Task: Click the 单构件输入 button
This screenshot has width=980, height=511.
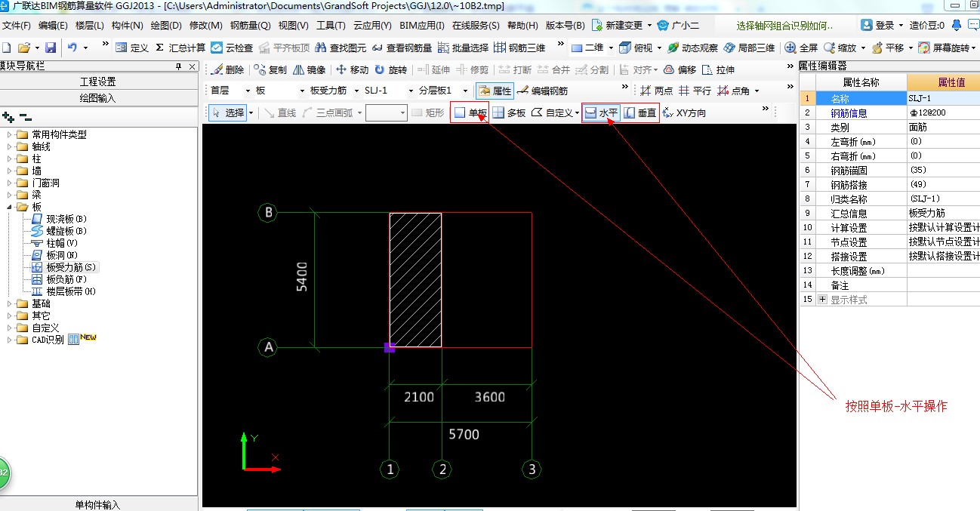Action: click(x=98, y=504)
